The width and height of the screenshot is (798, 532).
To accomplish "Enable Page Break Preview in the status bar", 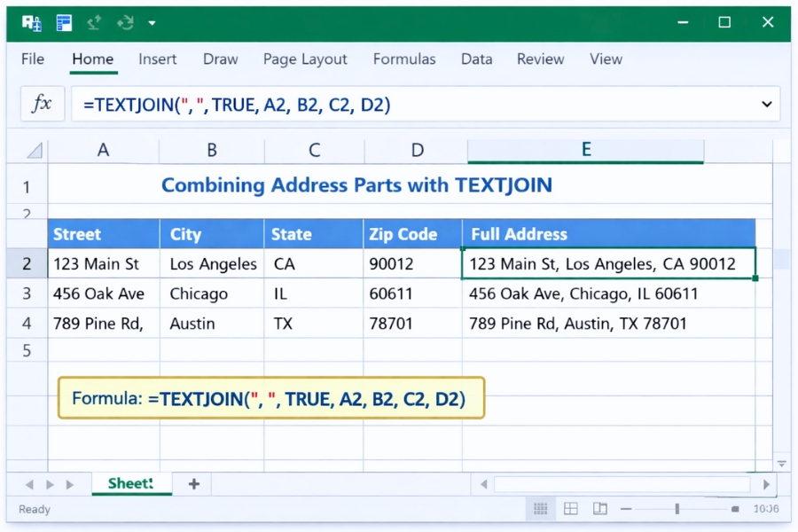I will point(600,509).
